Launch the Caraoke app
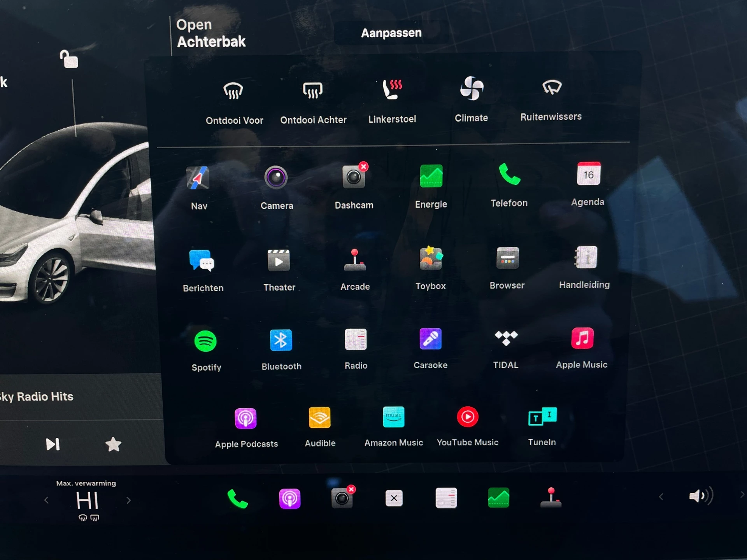 tap(430, 339)
